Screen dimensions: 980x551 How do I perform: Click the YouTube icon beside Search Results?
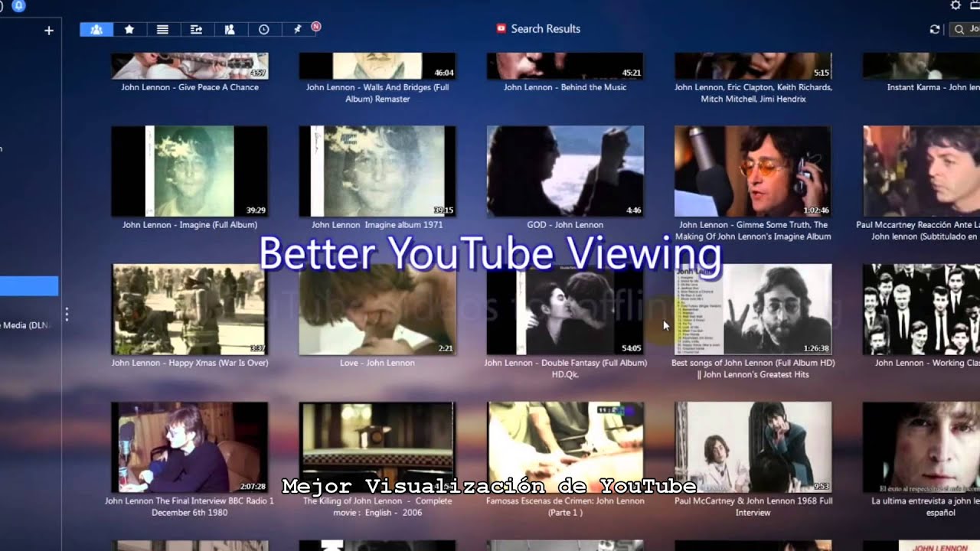coord(501,29)
